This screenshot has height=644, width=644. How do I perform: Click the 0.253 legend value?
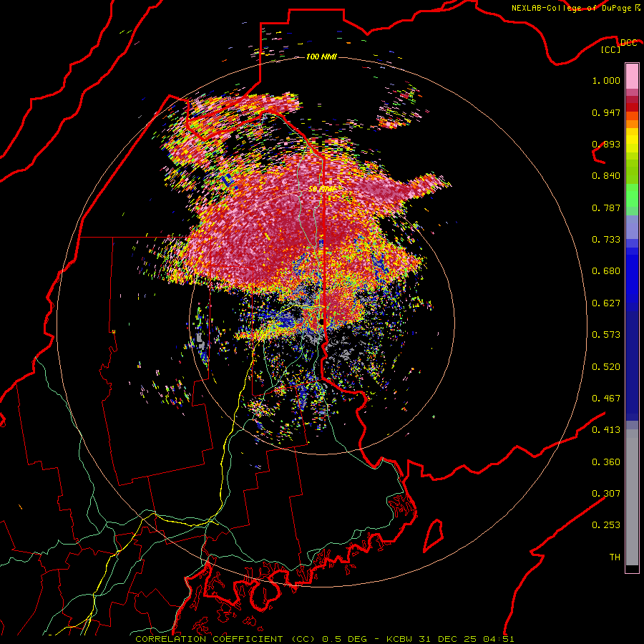[x=606, y=525]
